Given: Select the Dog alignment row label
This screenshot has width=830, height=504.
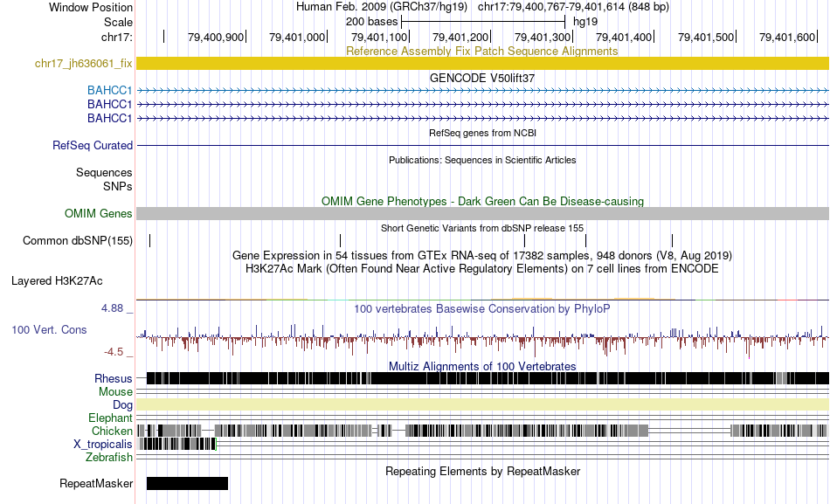Looking at the screenshot, I should (x=122, y=405).
